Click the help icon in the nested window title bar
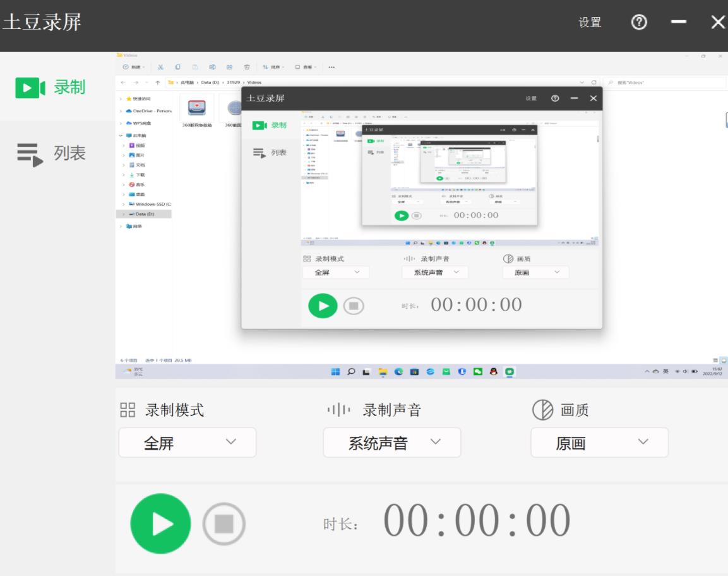Image resolution: width=728 pixels, height=579 pixels. pyautogui.click(x=555, y=98)
